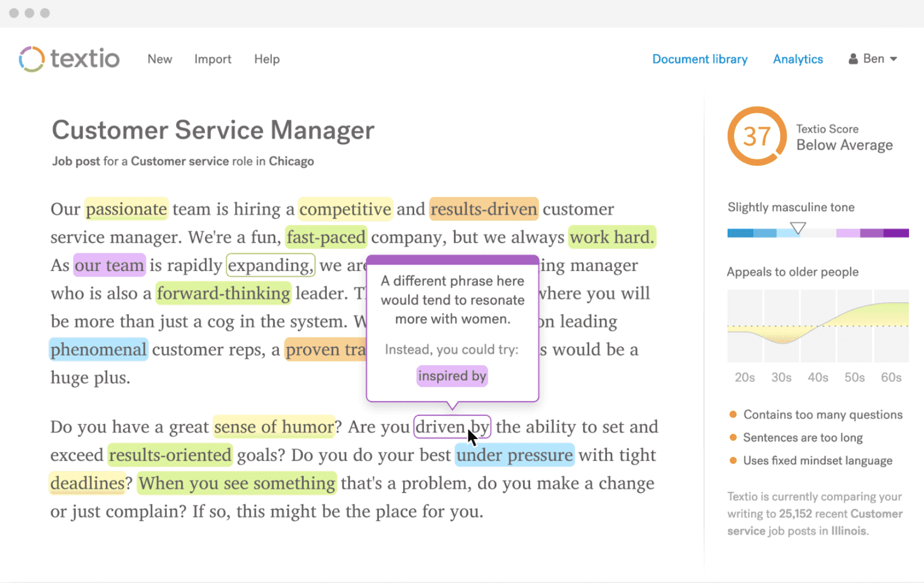Click the 'under pressure' highlighted phrase
The height and width of the screenshot is (583, 924).
[x=514, y=455]
